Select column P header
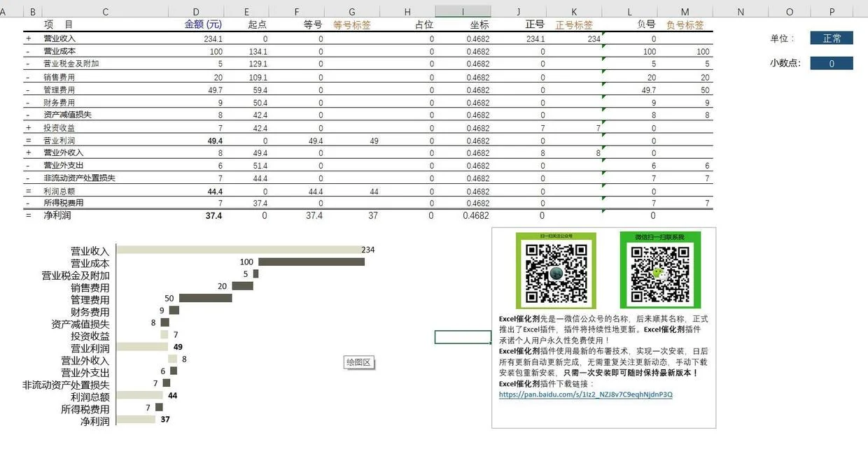This screenshot has height=456, width=868. pos(832,11)
